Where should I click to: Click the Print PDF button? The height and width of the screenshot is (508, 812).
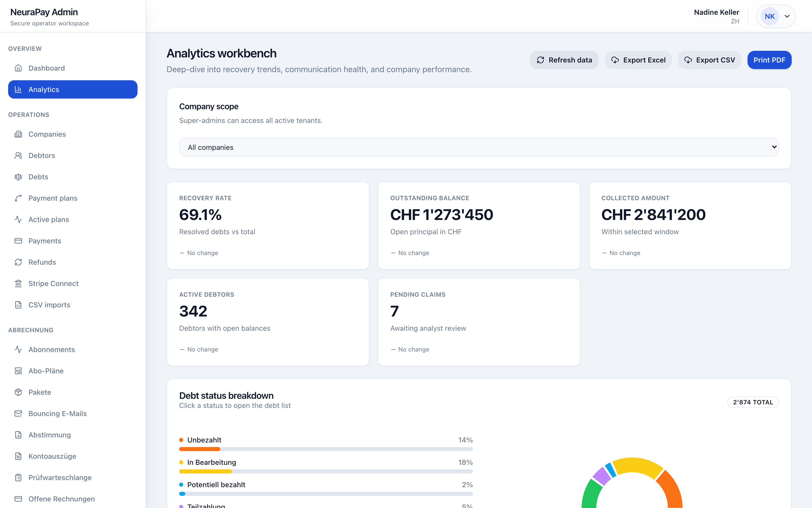[769, 60]
